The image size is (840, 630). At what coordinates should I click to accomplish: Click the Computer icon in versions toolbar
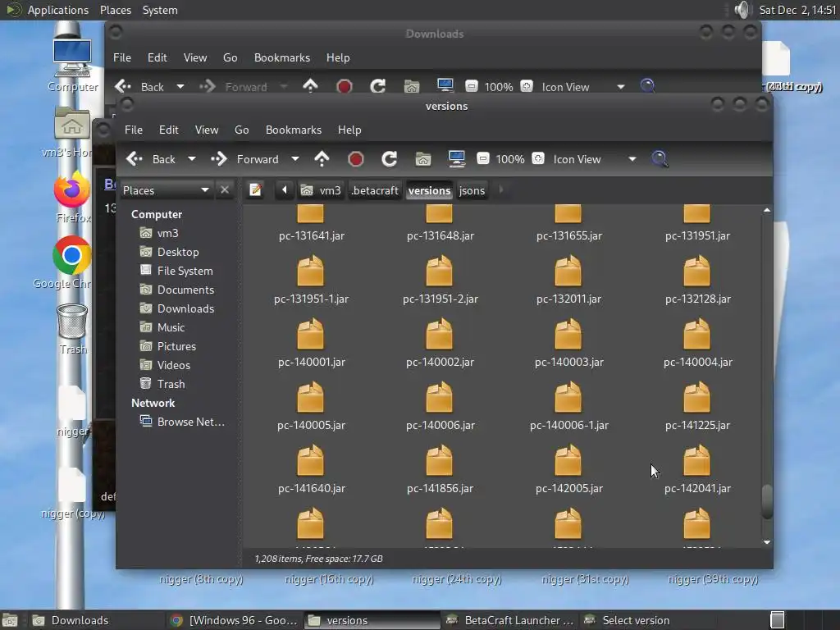pos(457,159)
